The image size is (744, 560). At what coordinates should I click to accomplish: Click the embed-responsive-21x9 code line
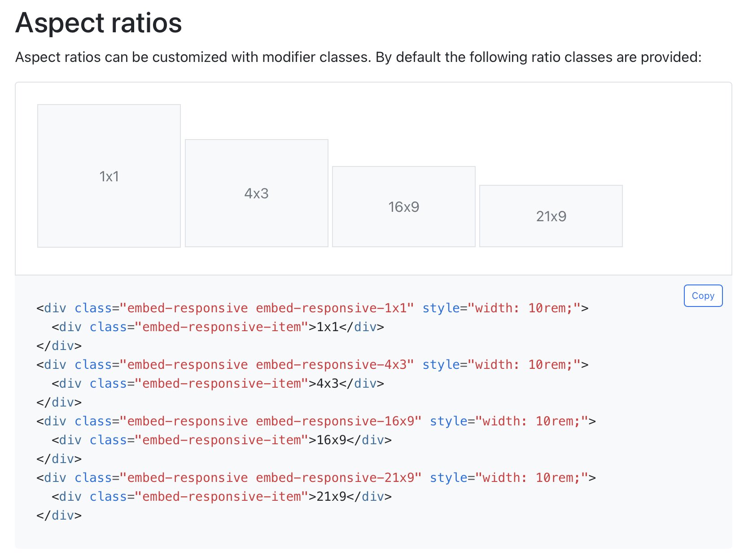point(316,478)
